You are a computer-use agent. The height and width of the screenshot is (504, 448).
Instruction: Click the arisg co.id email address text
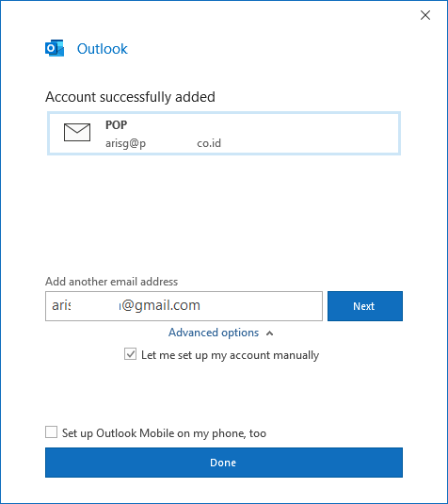tap(163, 143)
